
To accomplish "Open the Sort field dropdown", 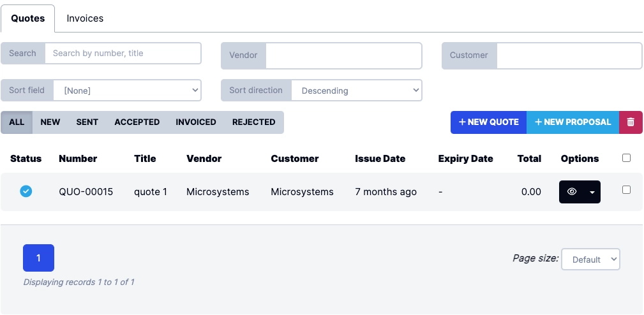I will pyautogui.click(x=127, y=91).
